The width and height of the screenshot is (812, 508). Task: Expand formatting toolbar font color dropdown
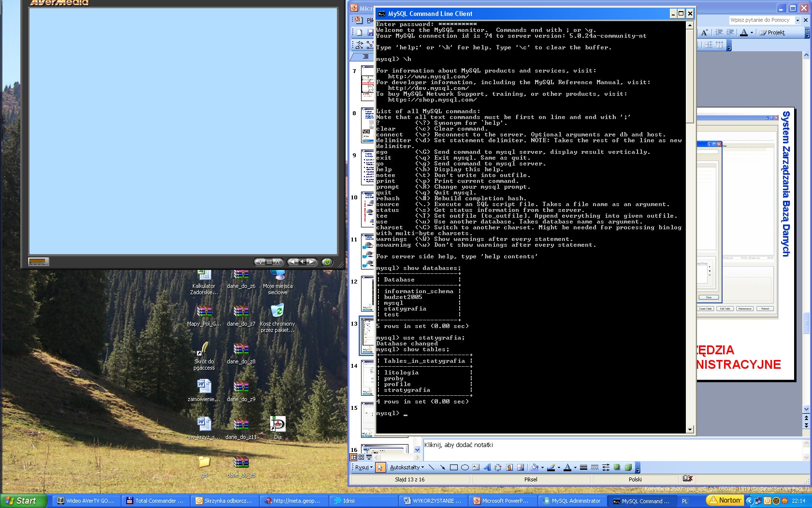752,32
